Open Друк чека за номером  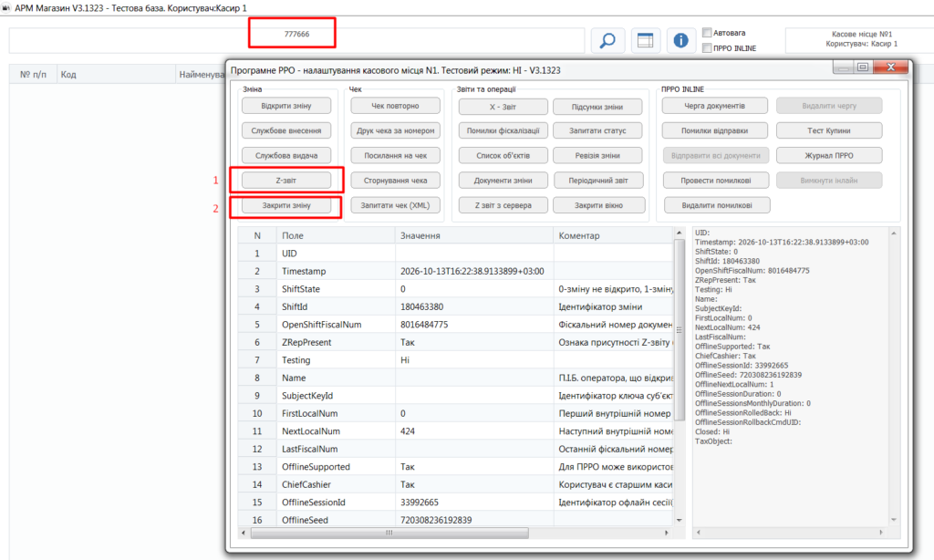pos(396,130)
